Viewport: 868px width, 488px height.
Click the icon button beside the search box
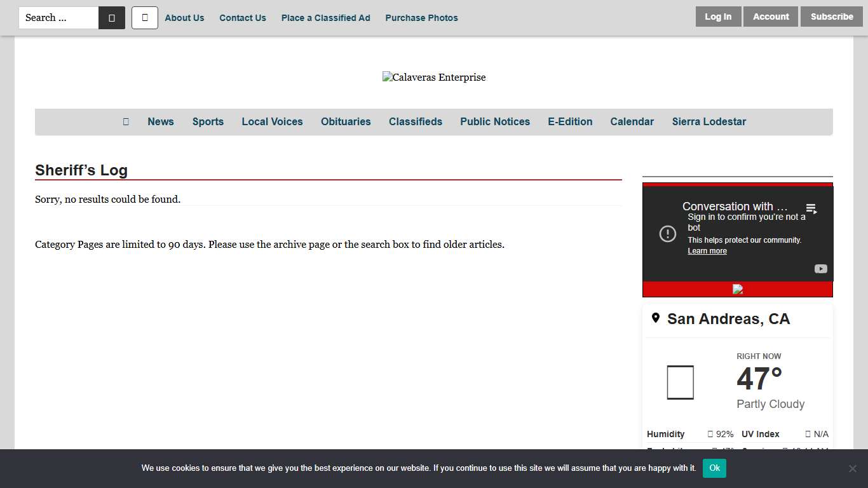coord(145,18)
